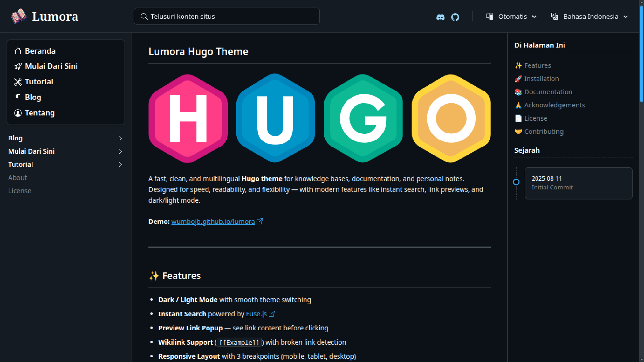This screenshot has width=644, height=362.
Task: Click the theme mode icon beside Otomatis
Action: click(x=489, y=16)
